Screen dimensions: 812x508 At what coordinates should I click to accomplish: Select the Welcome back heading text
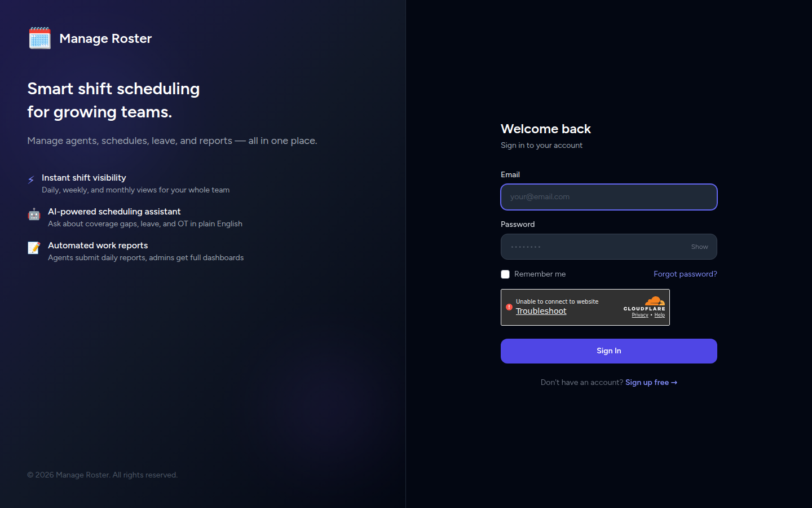click(545, 129)
